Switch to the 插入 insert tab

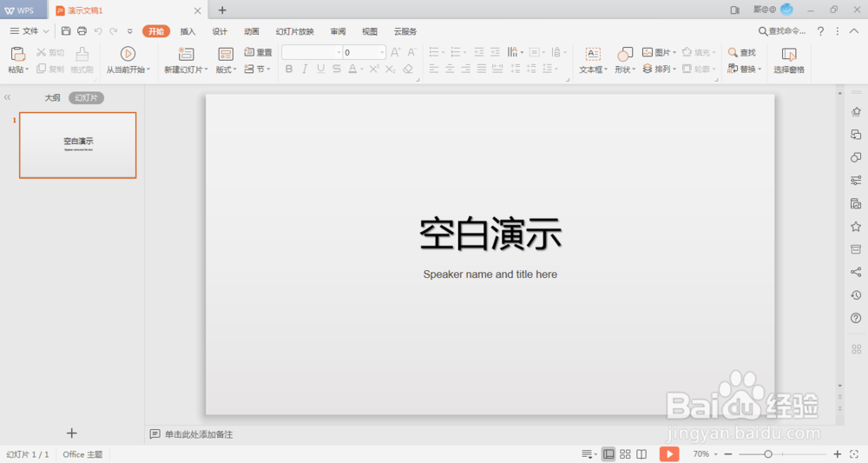[187, 31]
